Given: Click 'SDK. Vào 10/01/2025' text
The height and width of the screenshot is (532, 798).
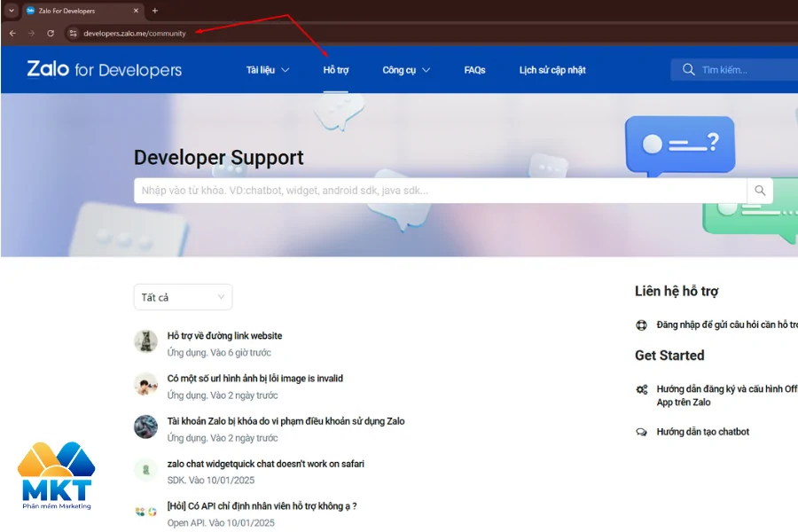Looking at the screenshot, I should [x=211, y=480].
